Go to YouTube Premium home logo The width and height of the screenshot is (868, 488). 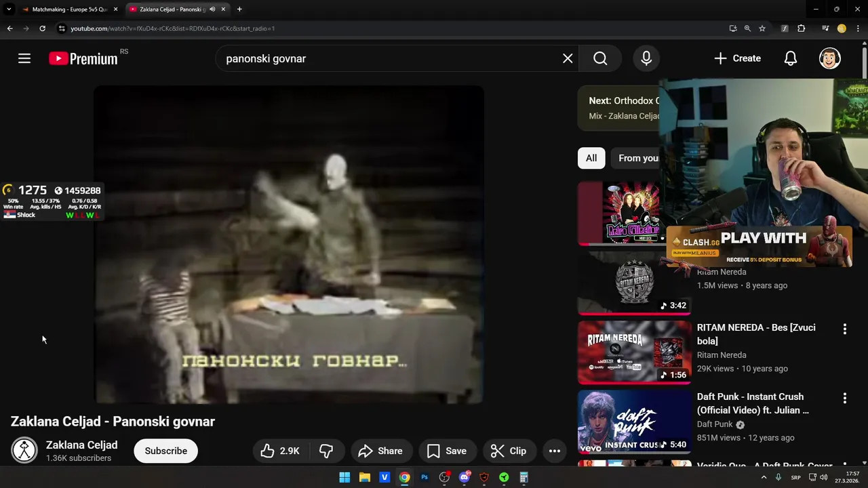pyautogui.click(x=83, y=58)
